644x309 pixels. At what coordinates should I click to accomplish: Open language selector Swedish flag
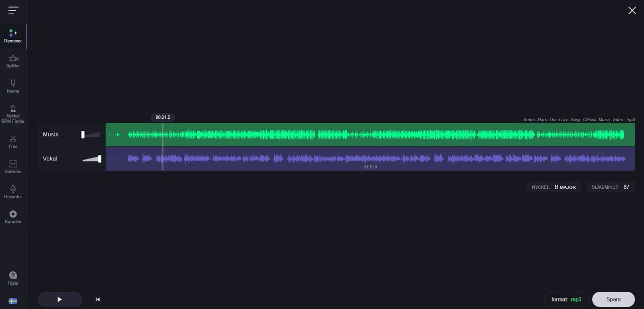click(13, 301)
